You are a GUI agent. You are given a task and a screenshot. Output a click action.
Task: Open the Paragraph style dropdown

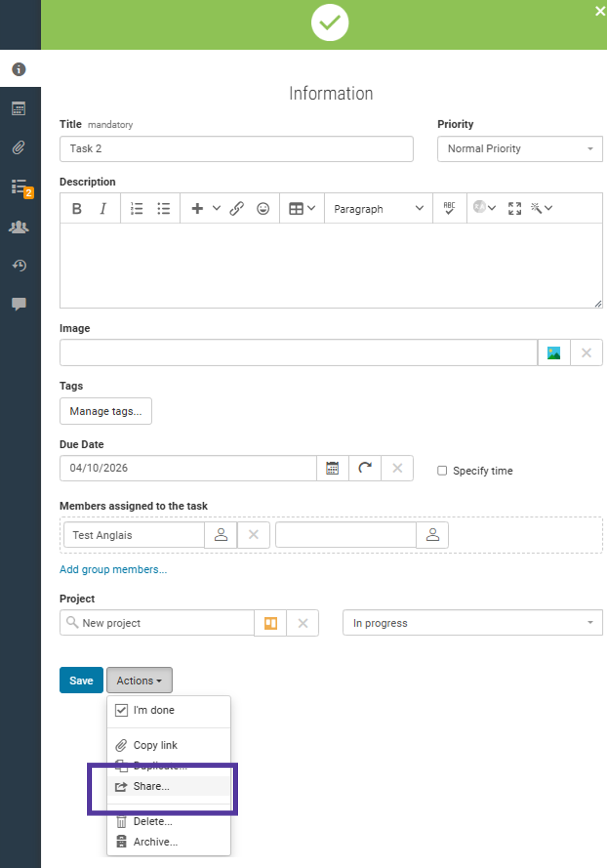point(378,209)
